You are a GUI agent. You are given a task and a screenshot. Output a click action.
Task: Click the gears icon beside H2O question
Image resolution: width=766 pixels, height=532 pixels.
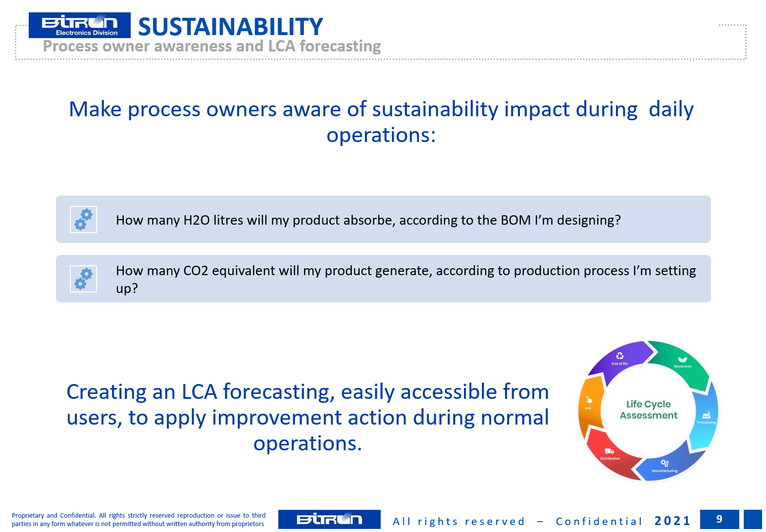pyautogui.click(x=83, y=219)
